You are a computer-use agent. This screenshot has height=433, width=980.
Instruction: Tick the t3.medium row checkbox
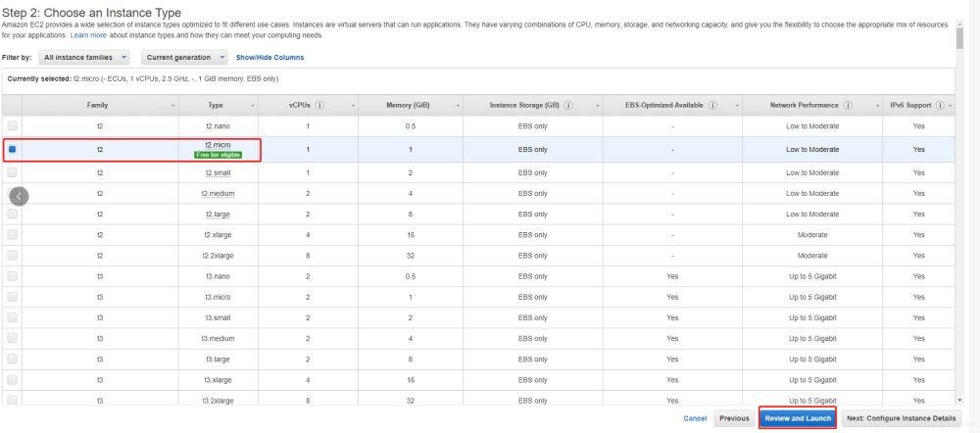click(x=13, y=337)
